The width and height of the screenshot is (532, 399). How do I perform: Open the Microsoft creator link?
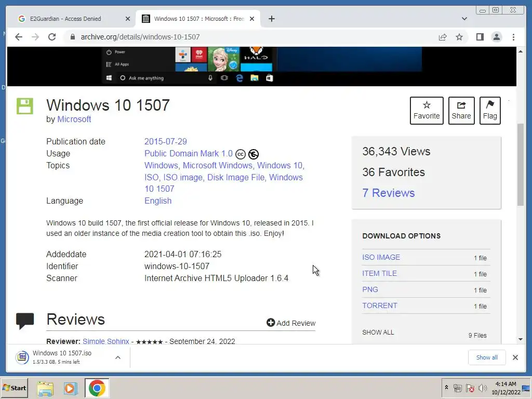pyautogui.click(x=74, y=119)
